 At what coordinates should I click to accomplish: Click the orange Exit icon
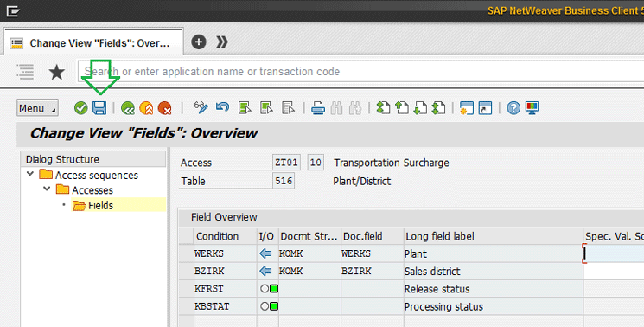(x=146, y=108)
